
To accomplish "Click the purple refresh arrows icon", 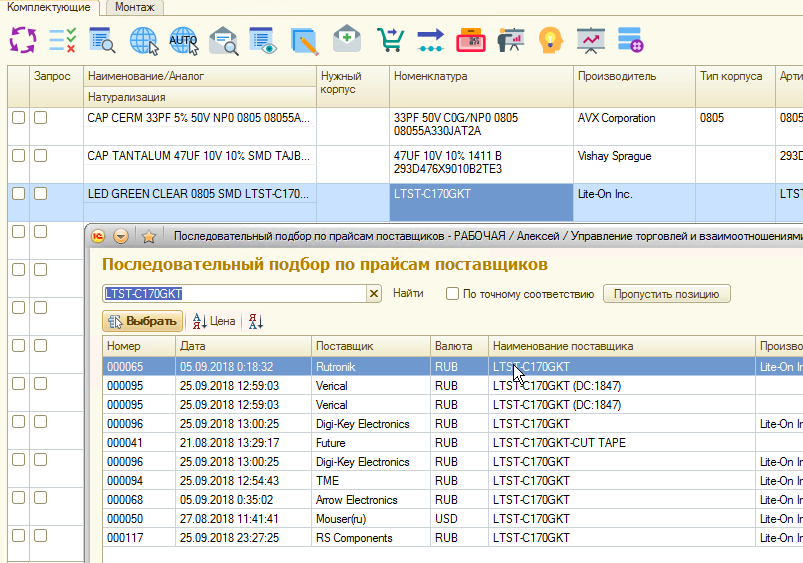I will click(x=22, y=40).
